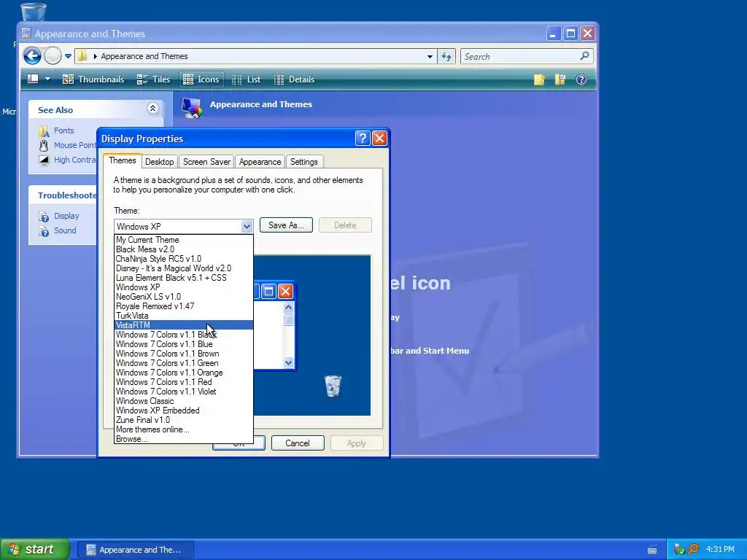
Task: Choose More themes online... entry
Action: pos(184,430)
